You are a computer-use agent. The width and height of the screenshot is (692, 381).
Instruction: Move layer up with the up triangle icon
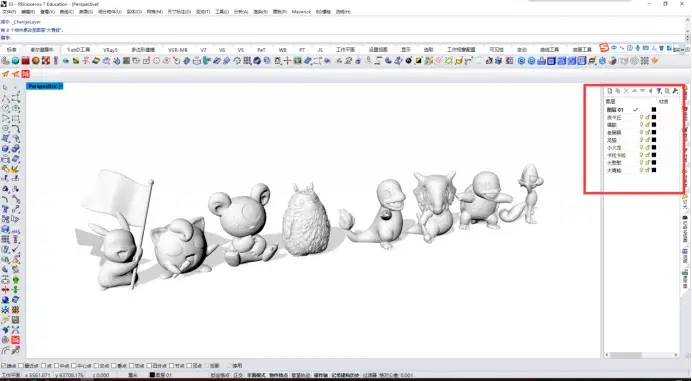tap(635, 91)
